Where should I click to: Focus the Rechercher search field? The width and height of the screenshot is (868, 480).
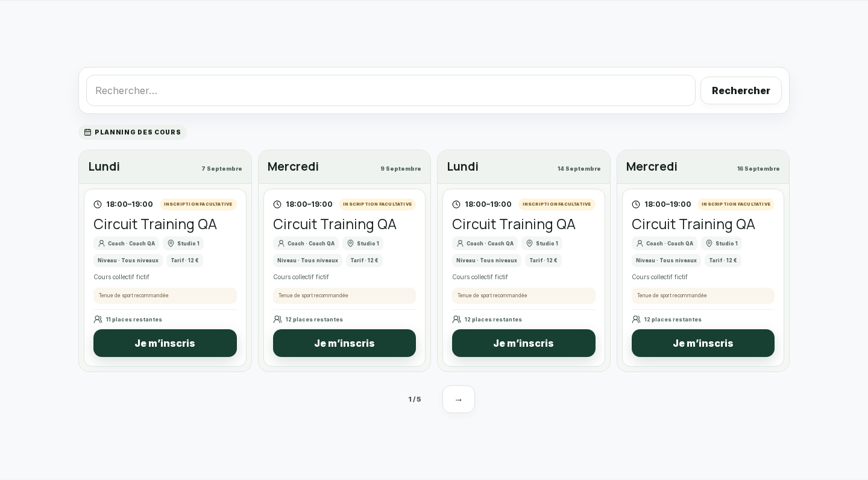pos(391,90)
